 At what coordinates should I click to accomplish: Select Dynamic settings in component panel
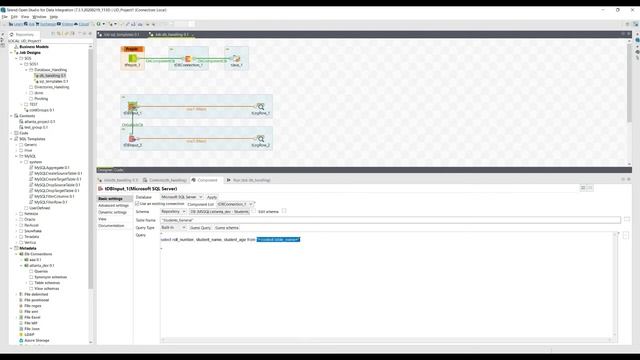pyautogui.click(x=112, y=212)
